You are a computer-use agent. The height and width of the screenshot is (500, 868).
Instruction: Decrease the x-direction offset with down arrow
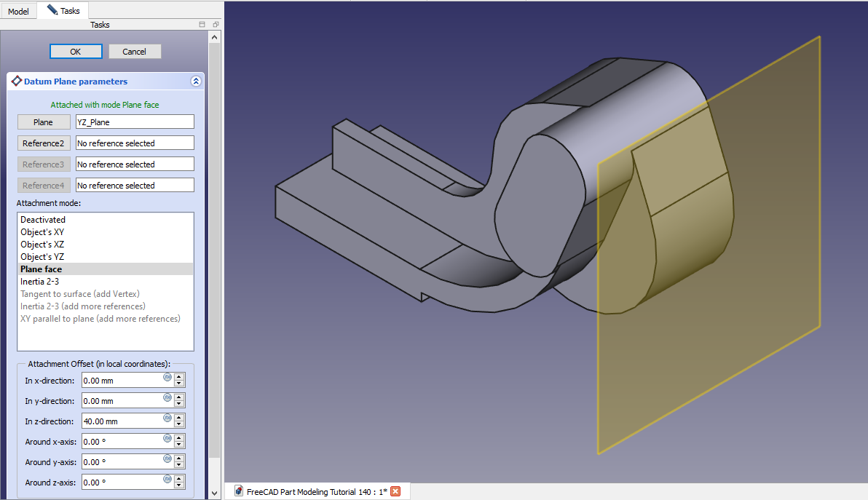(179, 384)
